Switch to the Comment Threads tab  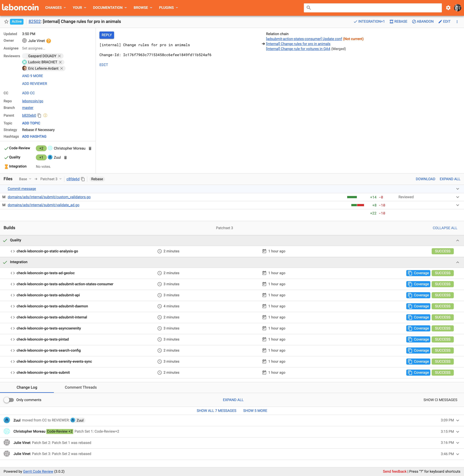click(x=81, y=388)
